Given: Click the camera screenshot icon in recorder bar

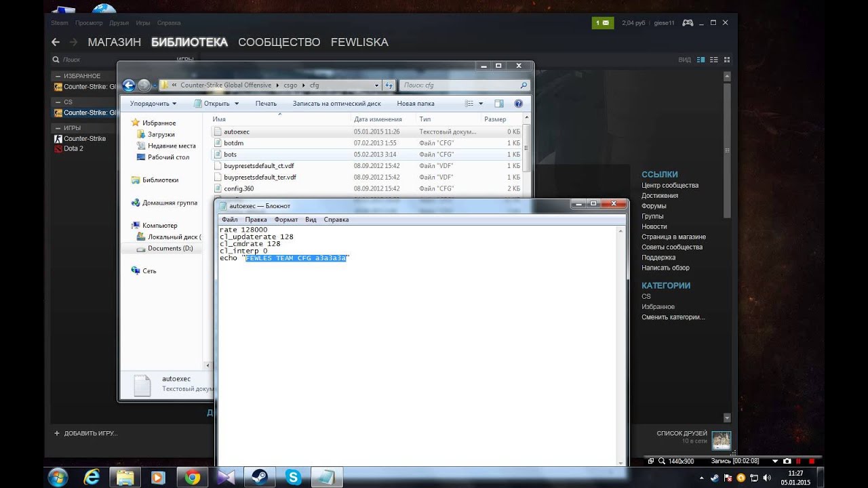Looking at the screenshot, I should pos(787,461).
